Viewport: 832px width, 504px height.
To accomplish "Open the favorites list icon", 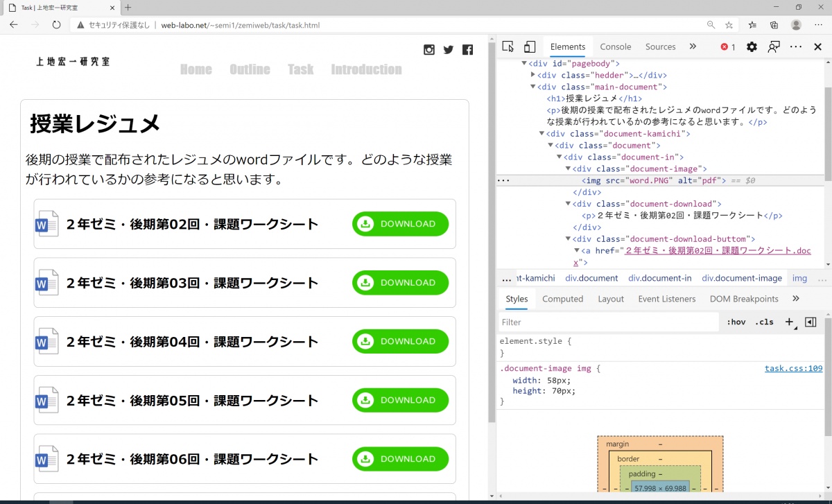I will click(x=752, y=25).
